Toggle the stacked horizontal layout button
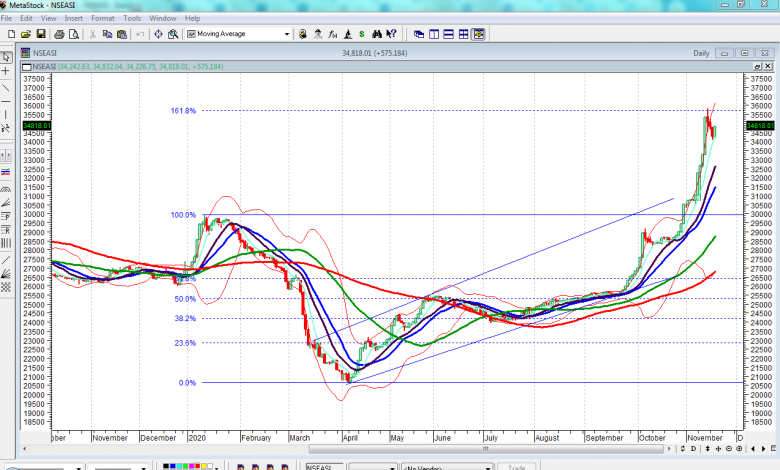 click(x=449, y=34)
